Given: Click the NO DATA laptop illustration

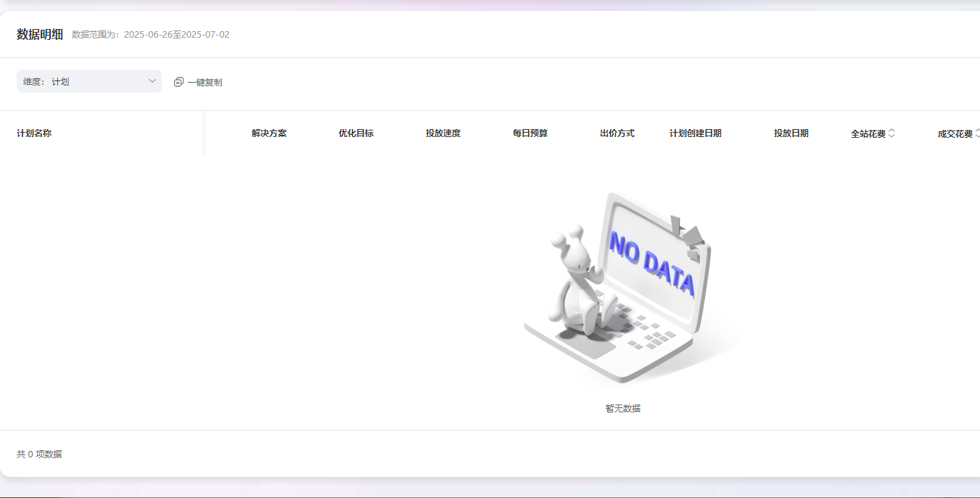Looking at the screenshot, I should (x=622, y=289).
